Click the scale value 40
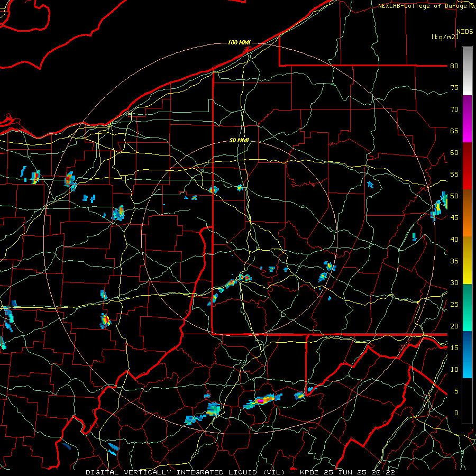This screenshot has width=476, height=476. tap(454, 239)
